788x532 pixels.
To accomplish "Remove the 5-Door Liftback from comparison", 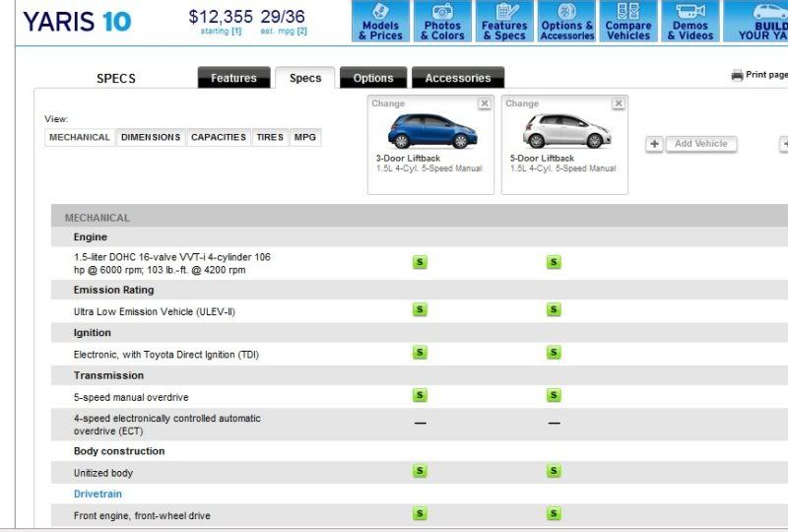I will tap(619, 103).
